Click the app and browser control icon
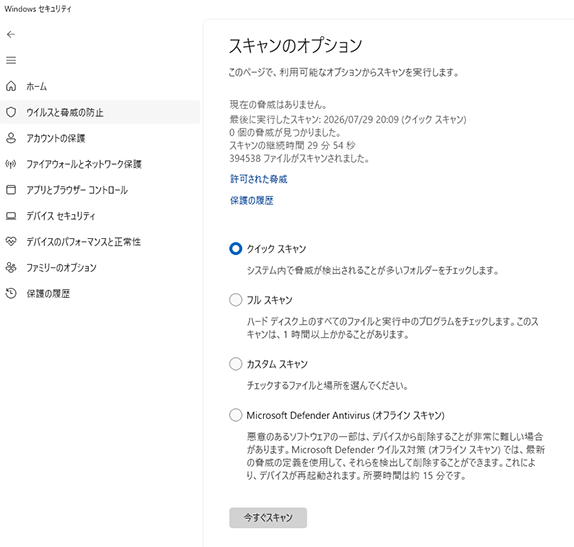The height and width of the screenshot is (547, 574). [11, 190]
